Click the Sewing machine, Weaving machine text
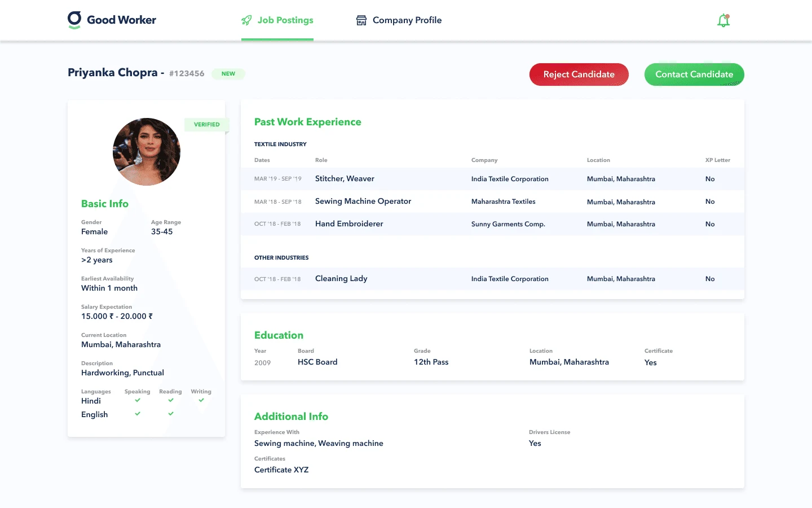Screen dimensions: 812x508 click(319, 444)
